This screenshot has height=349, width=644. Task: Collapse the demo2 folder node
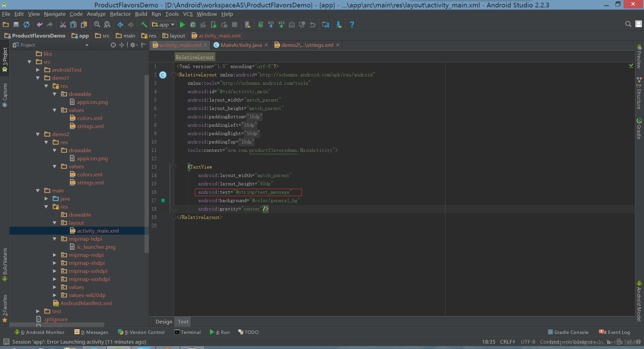click(38, 134)
